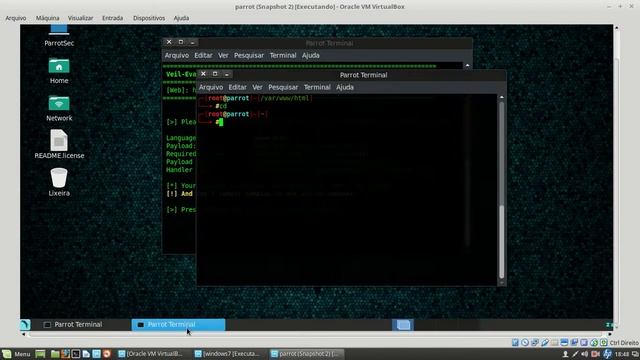Click the user icon in host system tray

pyautogui.click(x=565, y=354)
